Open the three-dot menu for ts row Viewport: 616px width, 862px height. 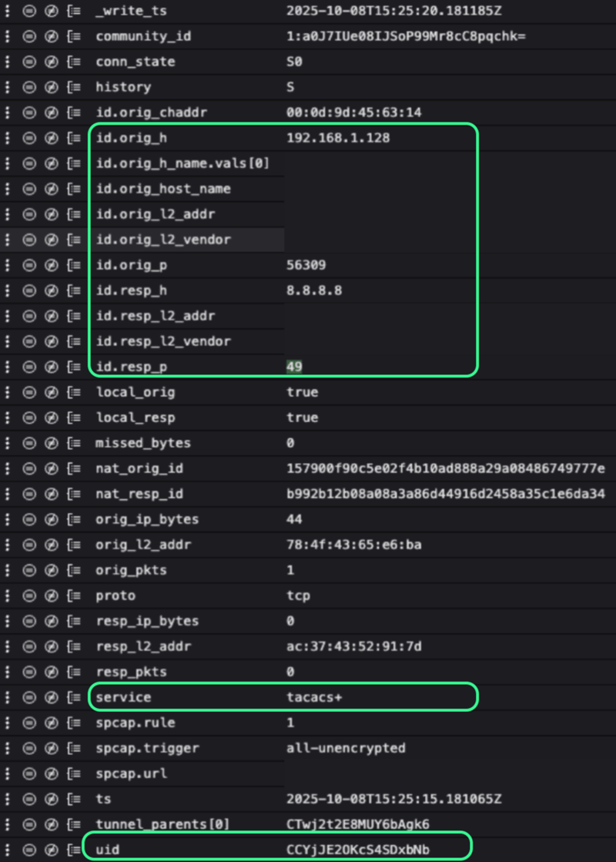(x=8, y=799)
